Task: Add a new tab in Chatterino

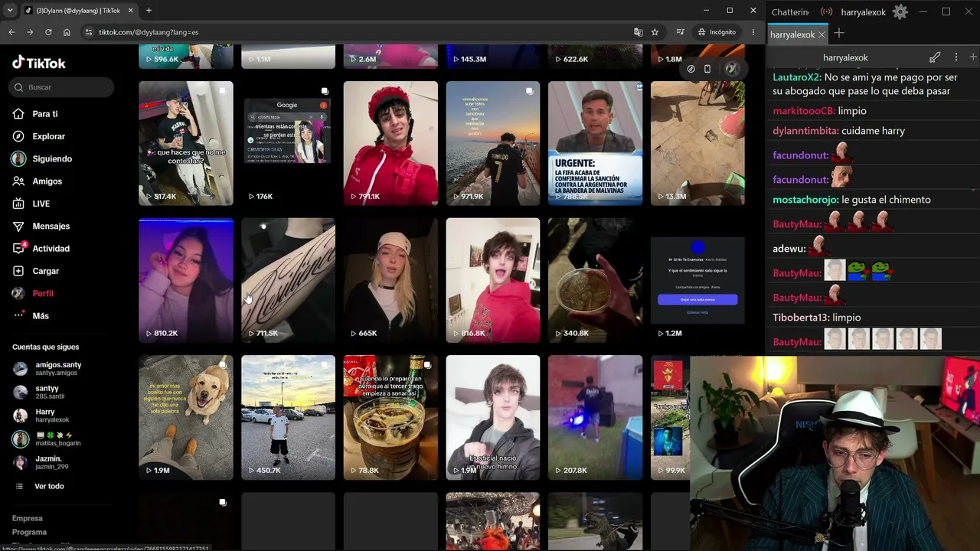Action: click(x=839, y=33)
